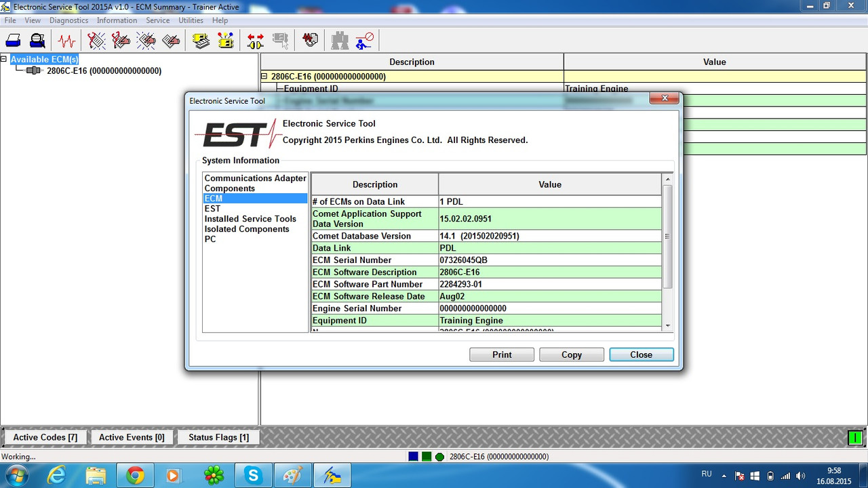Select 2806C-E16 under Available ECM(s)
868x488 pixels.
click(x=104, y=70)
